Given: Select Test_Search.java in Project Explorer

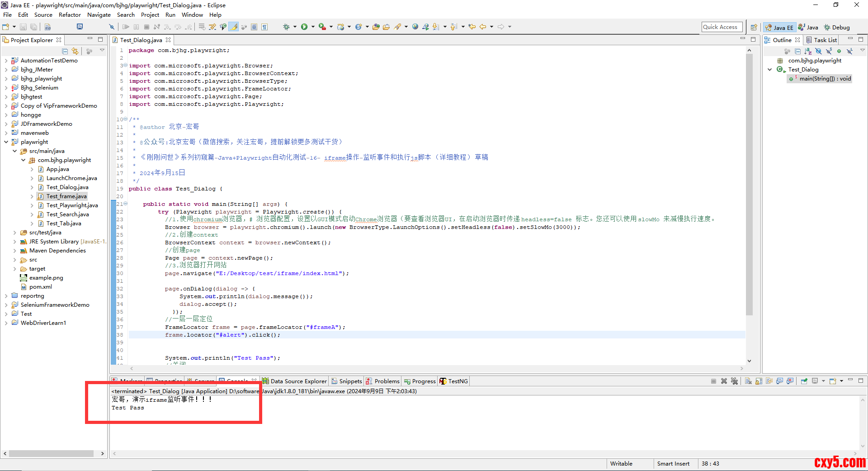Looking at the screenshot, I should (67, 214).
